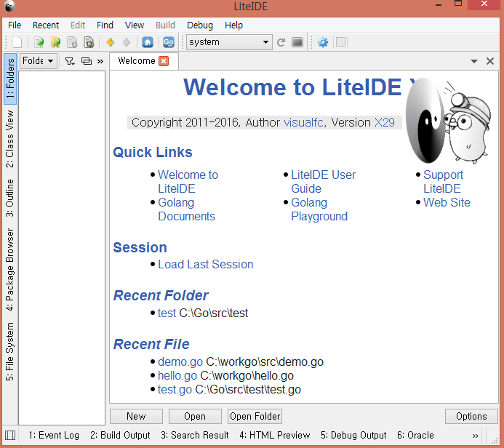The width and height of the screenshot is (504, 448).
Task: Click the Open Folder button
Action: point(255,416)
